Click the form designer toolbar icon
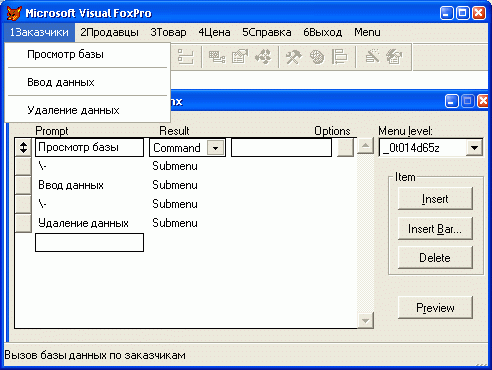Viewport: 492px width, 370px height. tap(240, 57)
